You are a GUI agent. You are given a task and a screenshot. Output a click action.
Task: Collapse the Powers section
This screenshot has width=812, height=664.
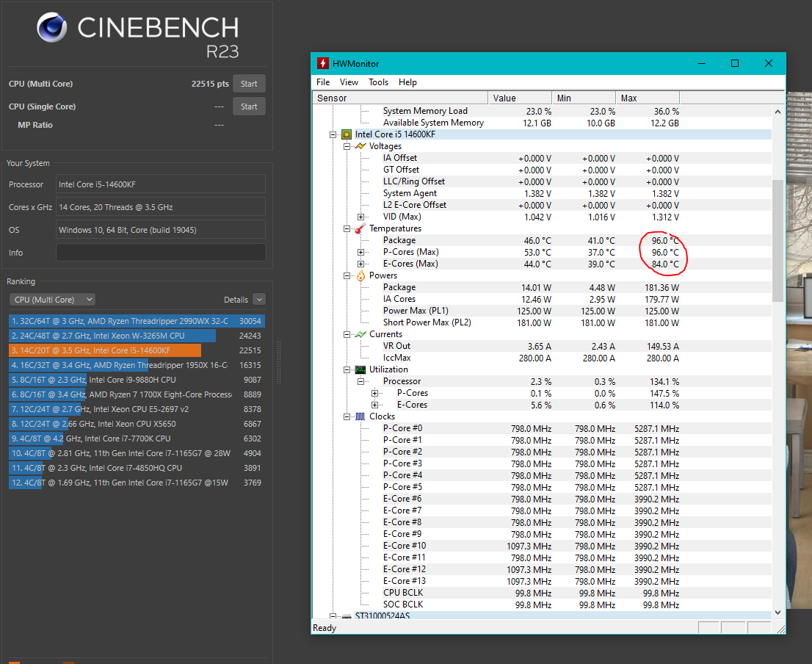point(347,276)
